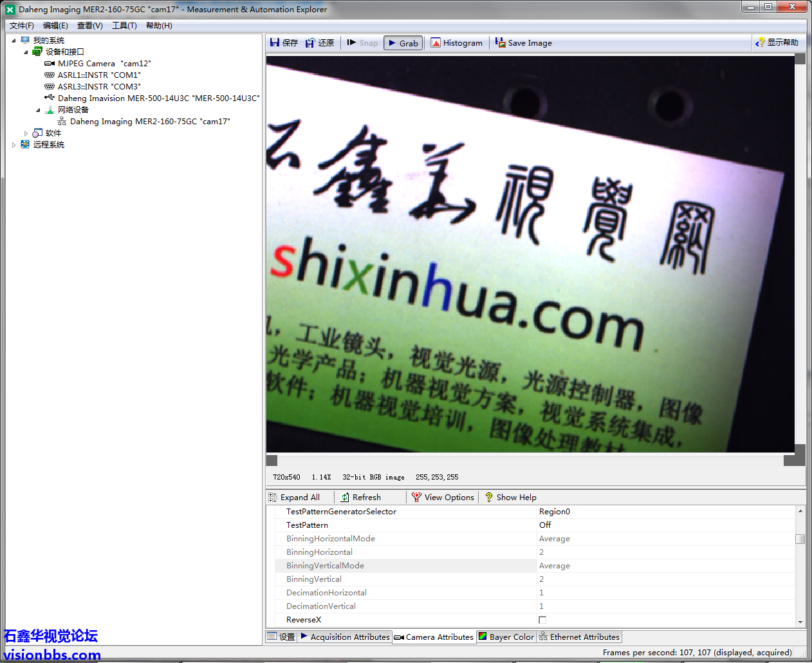Click the application icon in the title bar

(10, 10)
